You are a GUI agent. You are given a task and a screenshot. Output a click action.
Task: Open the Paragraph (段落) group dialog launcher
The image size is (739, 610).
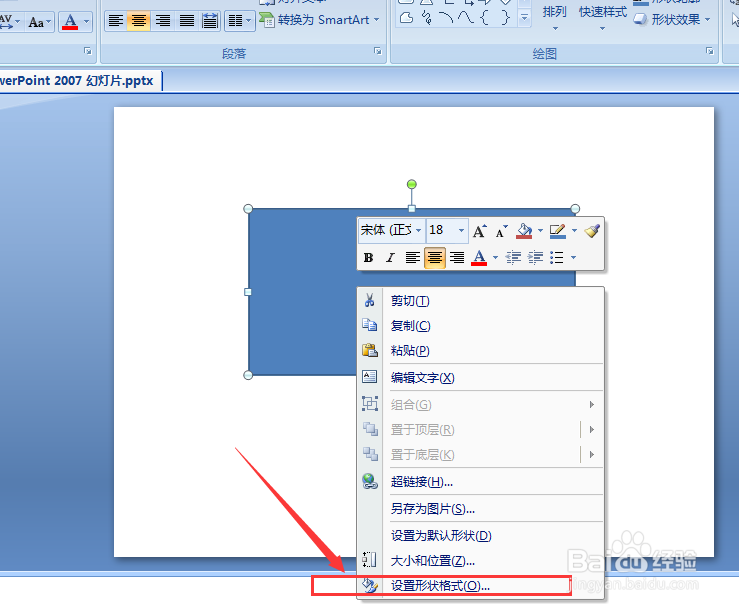pyautogui.click(x=378, y=51)
